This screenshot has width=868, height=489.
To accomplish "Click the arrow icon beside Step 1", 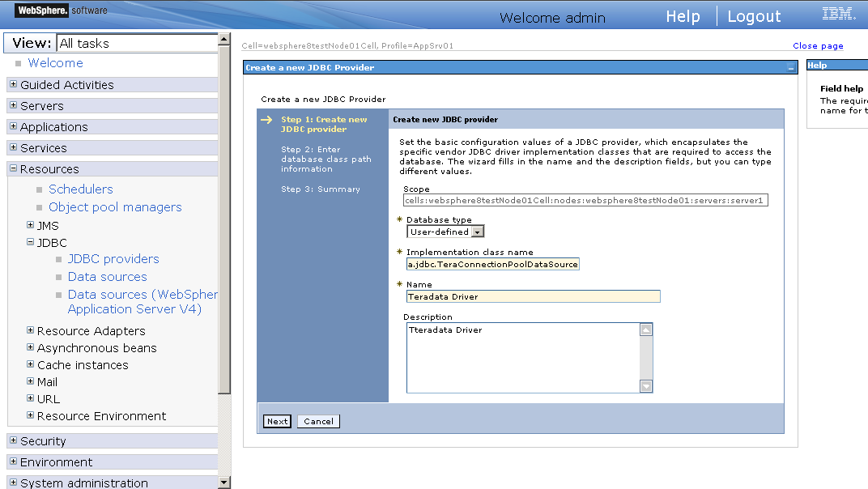I will pos(267,119).
